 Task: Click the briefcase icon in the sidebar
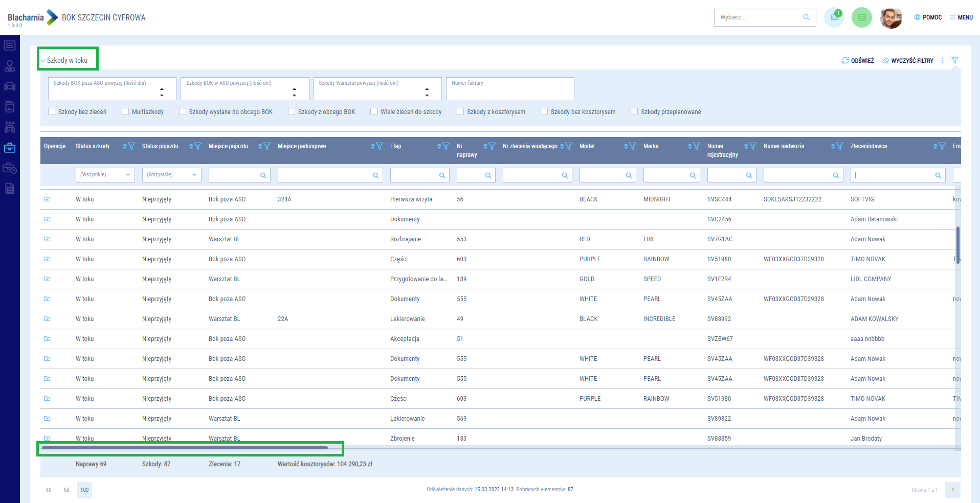(x=10, y=148)
